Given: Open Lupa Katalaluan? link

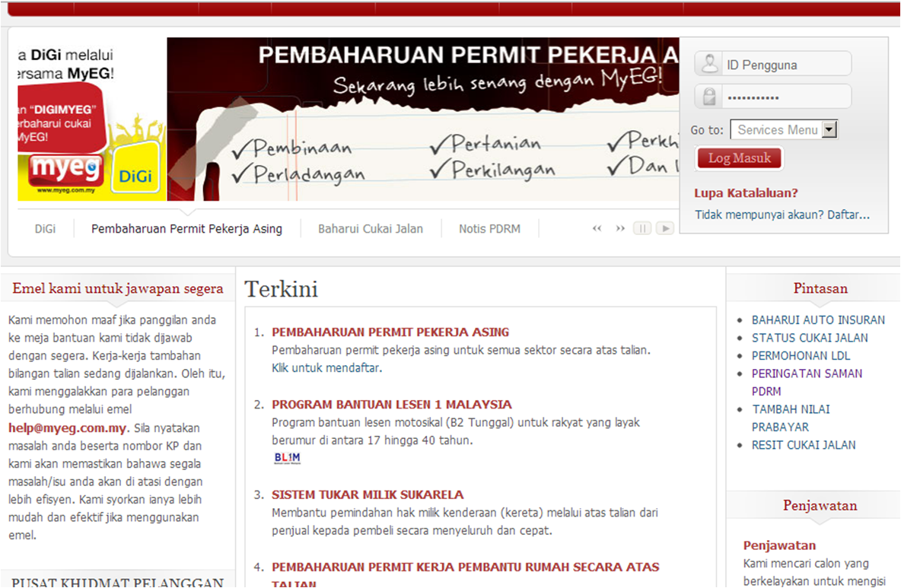Looking at the screenshot, I should pyautogui.click(x=746, y=193).
